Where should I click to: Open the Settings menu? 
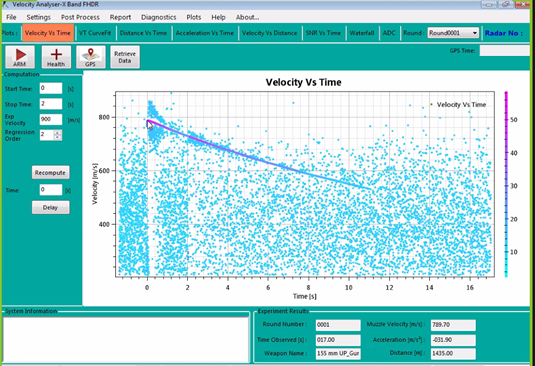tap(39, 17)
